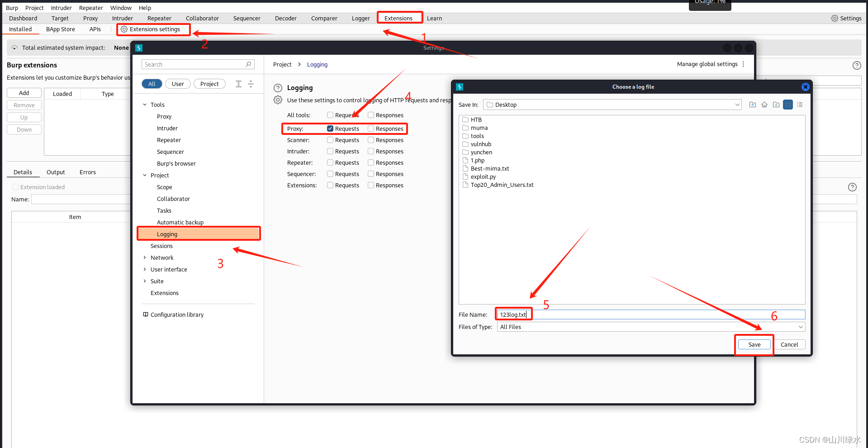Filter settings by User
868x448 pixels.
tap(178, 84)
